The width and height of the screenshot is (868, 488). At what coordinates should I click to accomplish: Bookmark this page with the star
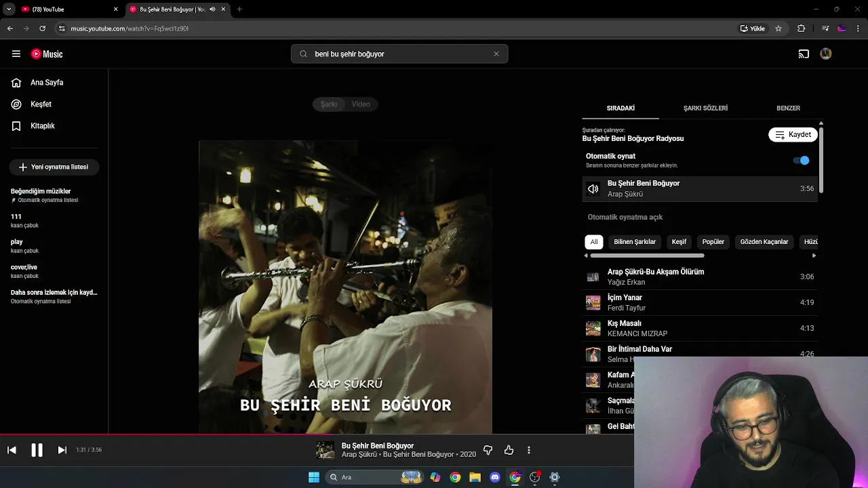[x=778, y=28]
